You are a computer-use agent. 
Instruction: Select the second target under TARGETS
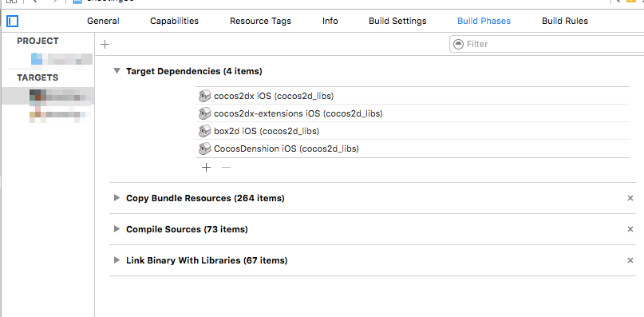tap(61, 114)
